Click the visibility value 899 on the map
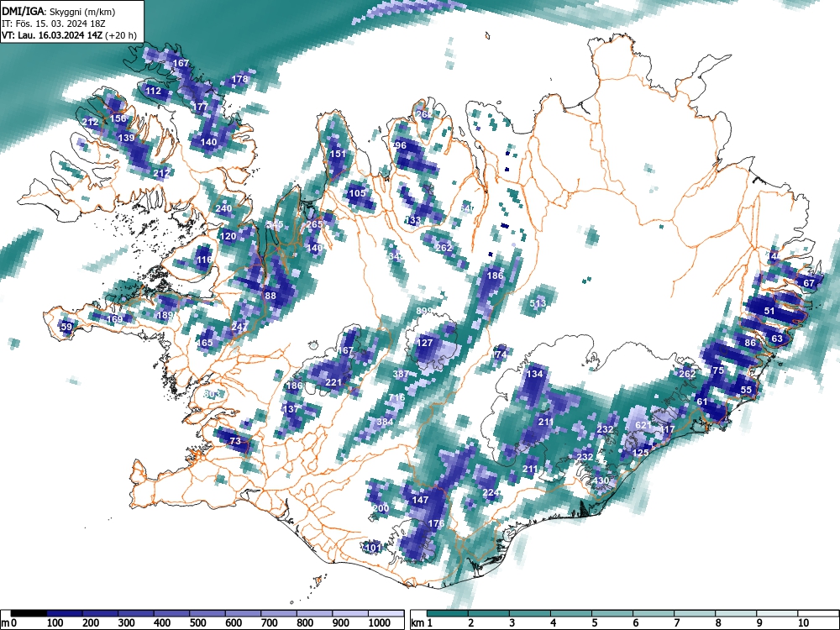Image resolution: width=840 pixels, height=630 pixels. [423, 311]
